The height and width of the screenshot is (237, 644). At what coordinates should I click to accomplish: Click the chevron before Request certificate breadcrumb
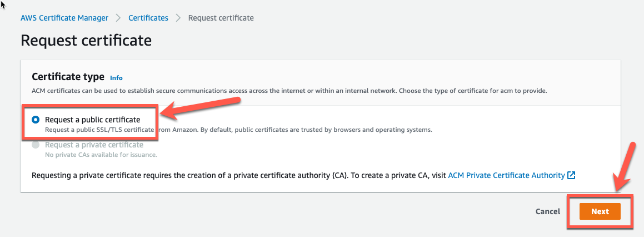pos(178,18)
